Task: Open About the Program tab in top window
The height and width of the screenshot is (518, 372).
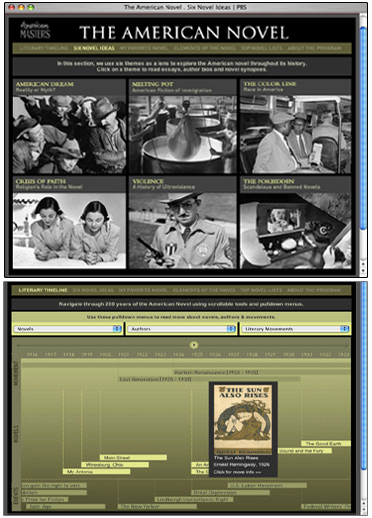Action: coord(314,48)
